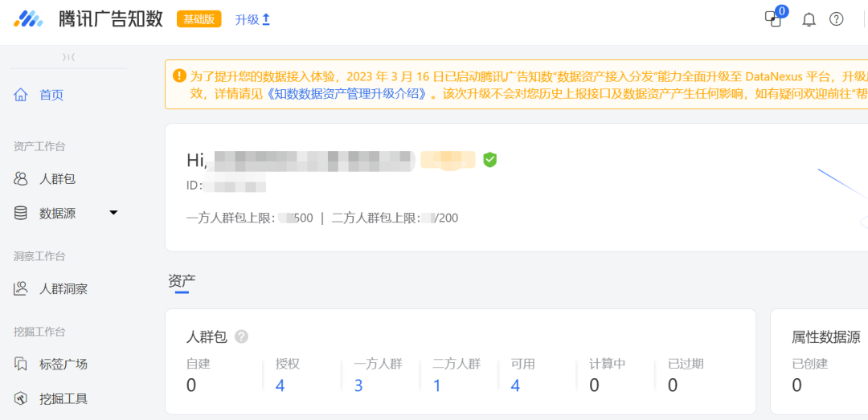Click the 一方人群 count 3
Viewport: 868px width, 420px height.
pos(358,385)
